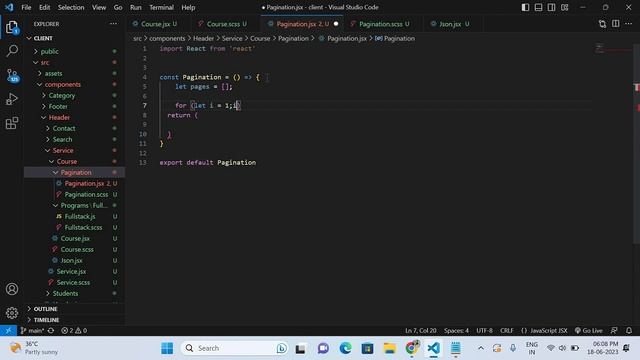Open the Terminal menu
The width and height of the screenshot is (640, 360).
click(x=161, y=7)
